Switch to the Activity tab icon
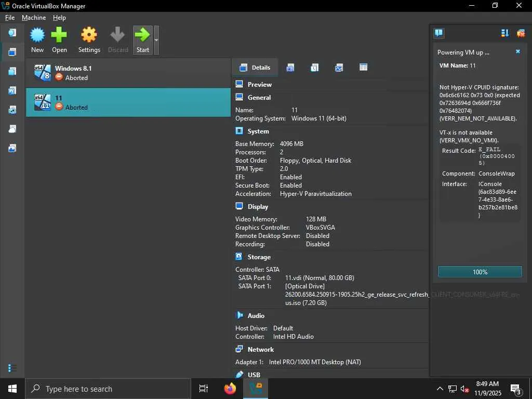The height and width of the screenshot is (399, 532). pos(339,68)
